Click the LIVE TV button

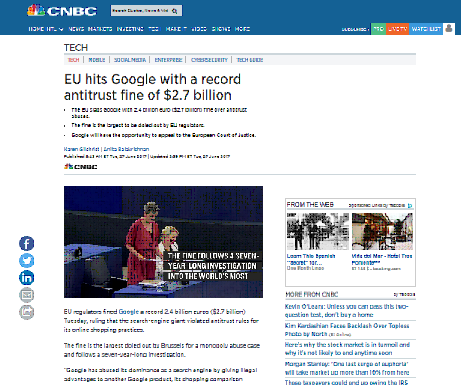click(397, 29)
